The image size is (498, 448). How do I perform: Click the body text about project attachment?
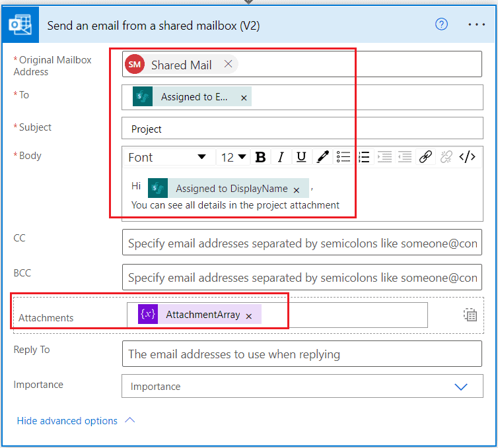[235, 205]
